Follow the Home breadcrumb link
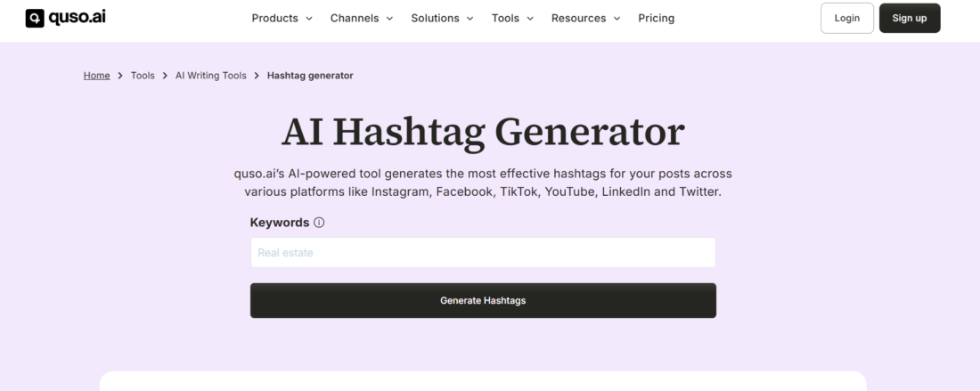The width and height of the screenshot is (980, 391). point(97,76)
